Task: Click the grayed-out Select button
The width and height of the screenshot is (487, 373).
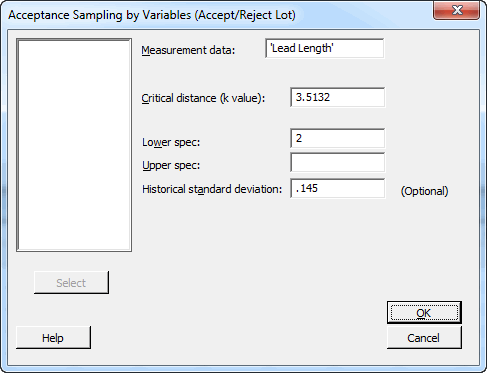Action: [71, 283]
